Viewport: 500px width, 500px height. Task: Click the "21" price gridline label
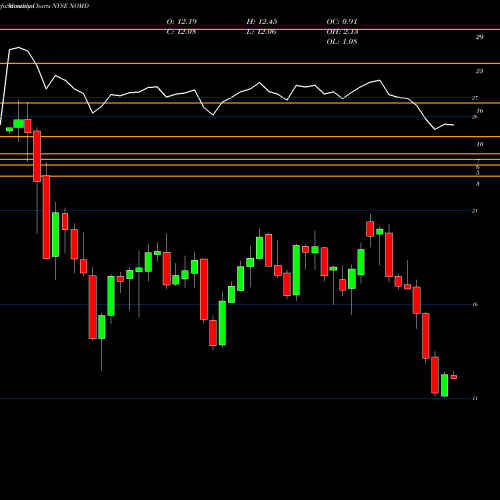click(x=475, y=211)
